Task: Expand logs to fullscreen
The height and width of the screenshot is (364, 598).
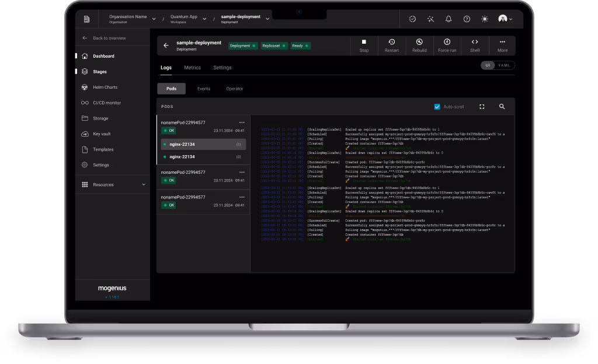Action: point(482,107)
